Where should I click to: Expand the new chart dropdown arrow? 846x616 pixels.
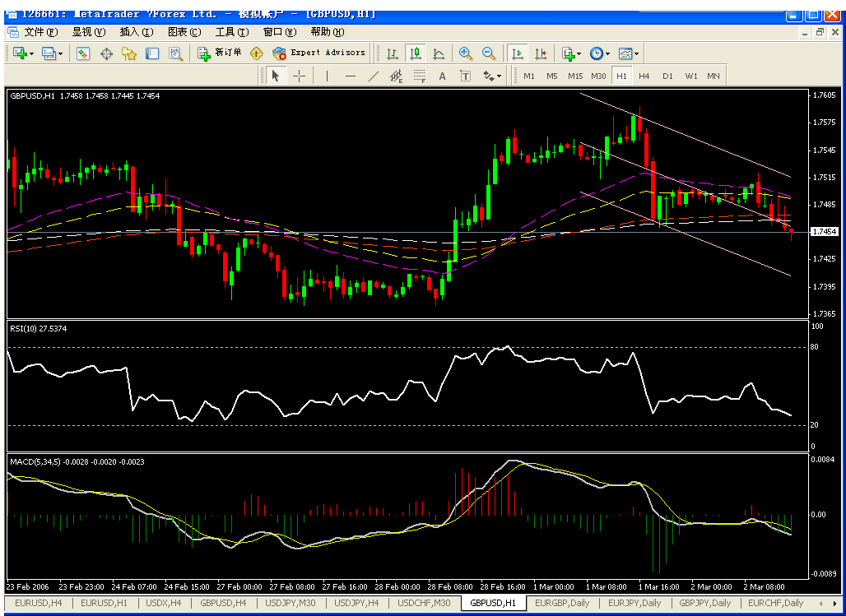click(x=32, y=53)
